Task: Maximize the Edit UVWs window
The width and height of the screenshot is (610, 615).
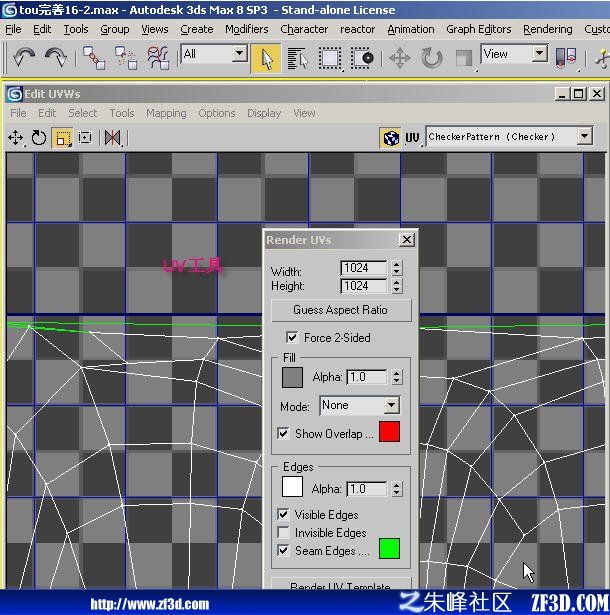Action: point(579,94)
